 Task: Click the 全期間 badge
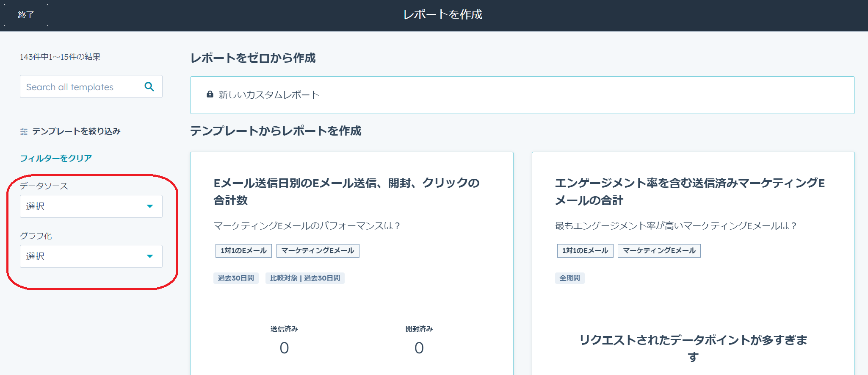point(569,278)
